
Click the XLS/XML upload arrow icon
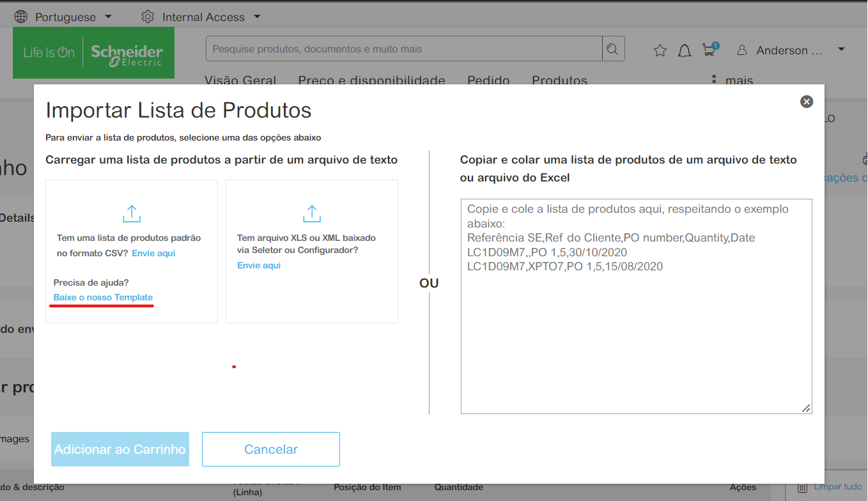(x=311, y=213)
